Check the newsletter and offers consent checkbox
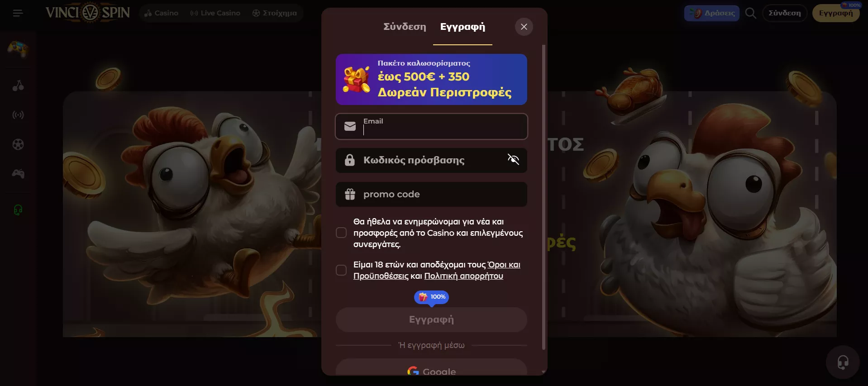 coord(341,233)
